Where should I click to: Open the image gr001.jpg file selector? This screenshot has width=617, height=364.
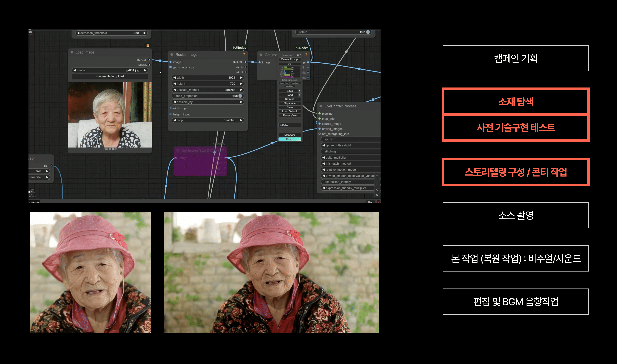coord(110,70)
